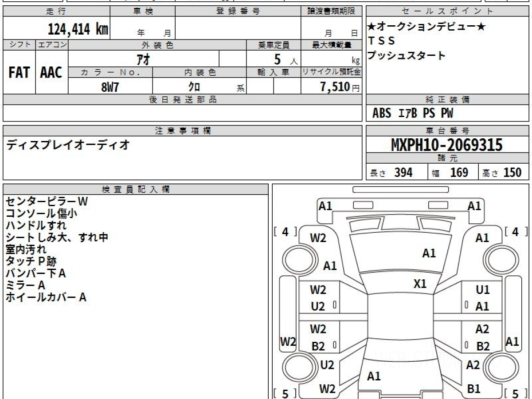Select the mileage value 124,414 km

[x=78, y=30]
